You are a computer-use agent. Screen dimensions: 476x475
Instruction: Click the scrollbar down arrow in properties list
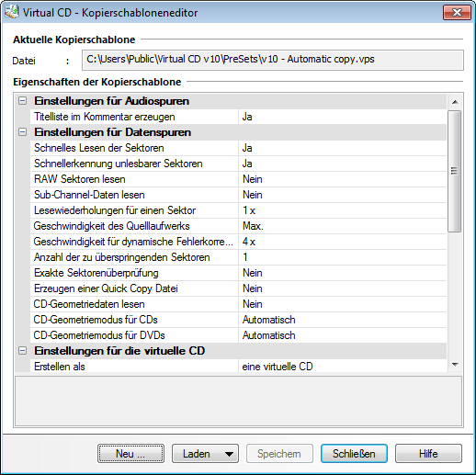pos(455,365)
